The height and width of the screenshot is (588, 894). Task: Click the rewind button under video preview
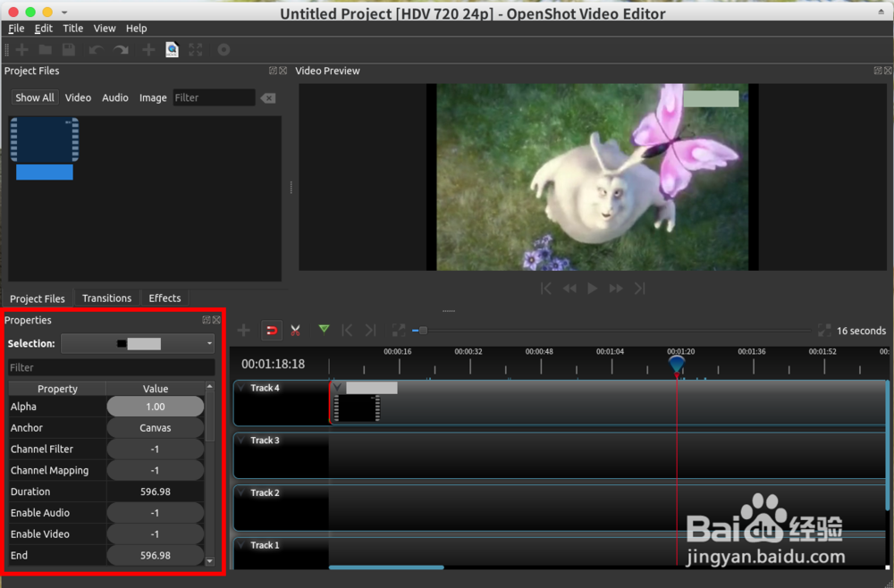569,289
